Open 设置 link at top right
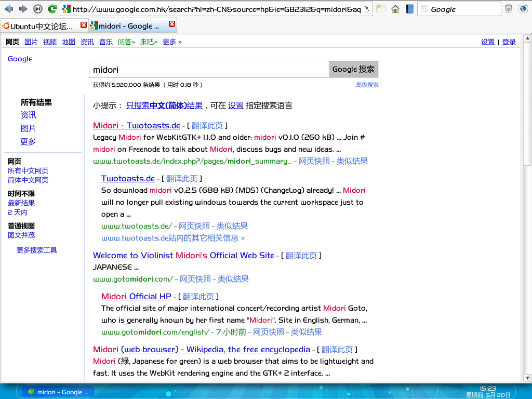 point(487,42)
